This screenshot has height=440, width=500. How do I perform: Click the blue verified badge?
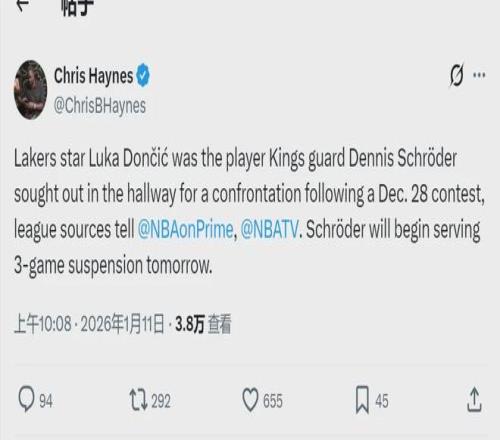coord(143,75)
